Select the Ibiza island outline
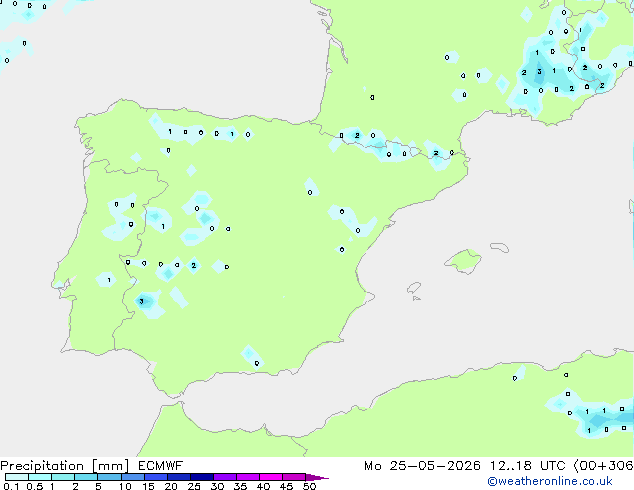This screenshot has height=490, width=634. coord(414,288)
